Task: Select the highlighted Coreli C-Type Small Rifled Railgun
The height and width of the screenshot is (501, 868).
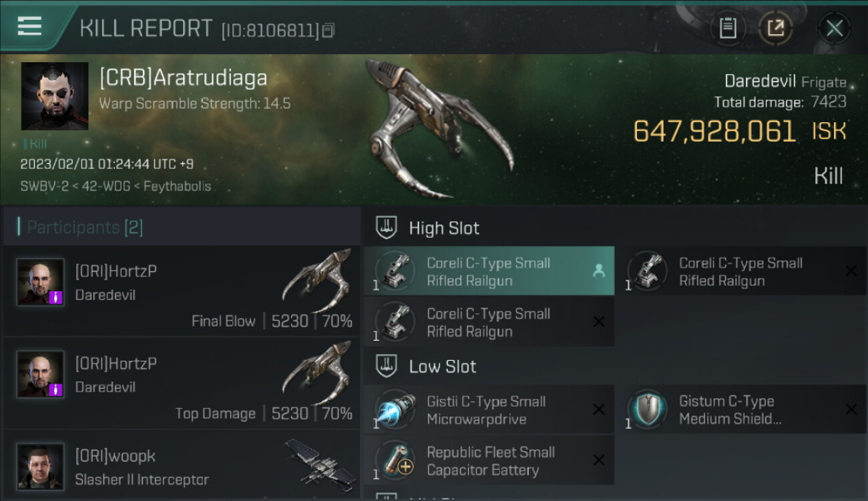Action: click(x=489, y=271)
